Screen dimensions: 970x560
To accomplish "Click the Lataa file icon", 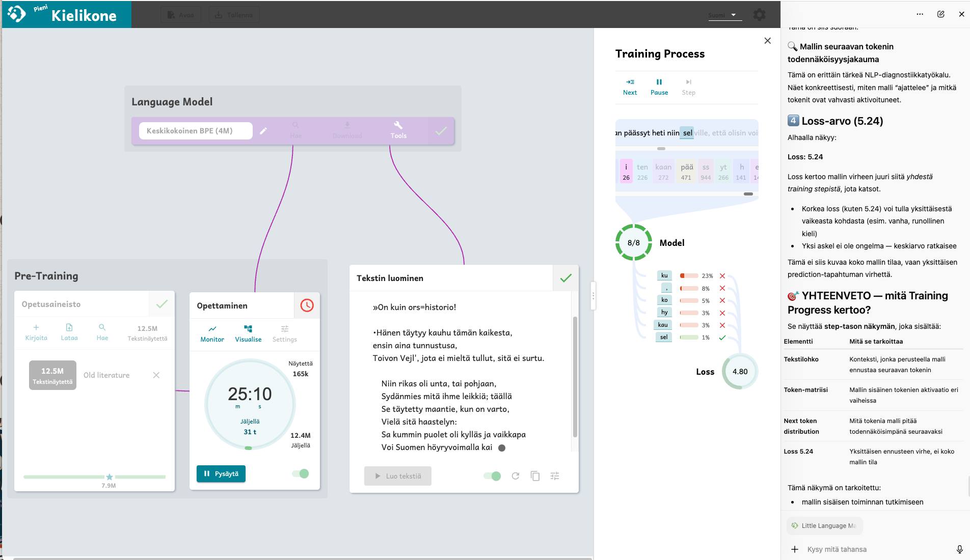I will point(69,327).
